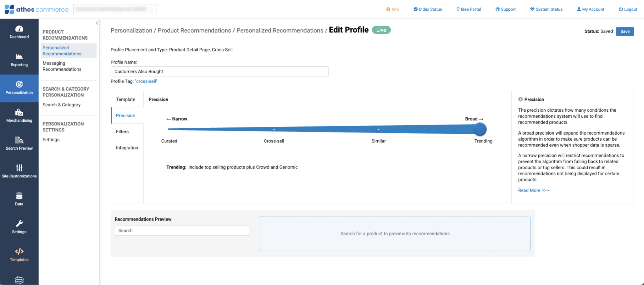Set precision slider to Cross-sell stop
This screenshot has height=285, width=644.
tap(274, 129)
